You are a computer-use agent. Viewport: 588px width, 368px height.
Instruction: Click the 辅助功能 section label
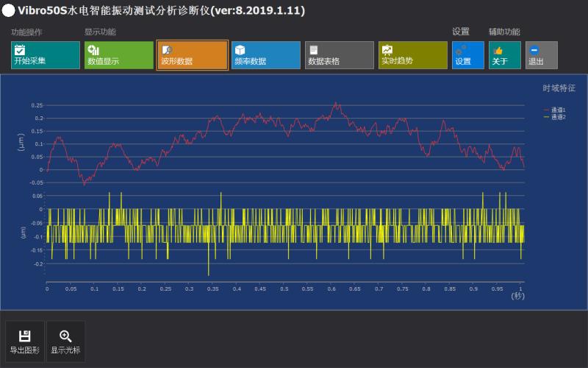(x=504, y=32)
